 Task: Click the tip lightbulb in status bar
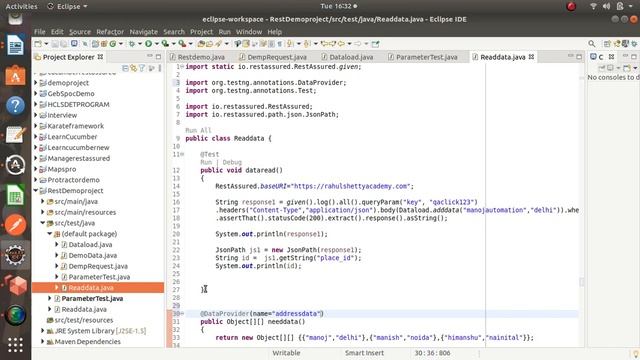(636, 353)
